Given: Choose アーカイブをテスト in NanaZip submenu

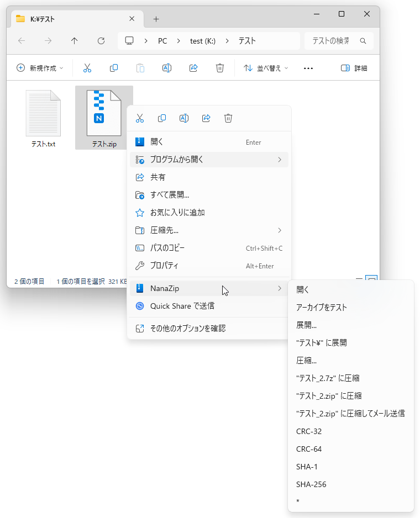Looking at the screenshot, I should pyautogui.click(x=351, y=308).
